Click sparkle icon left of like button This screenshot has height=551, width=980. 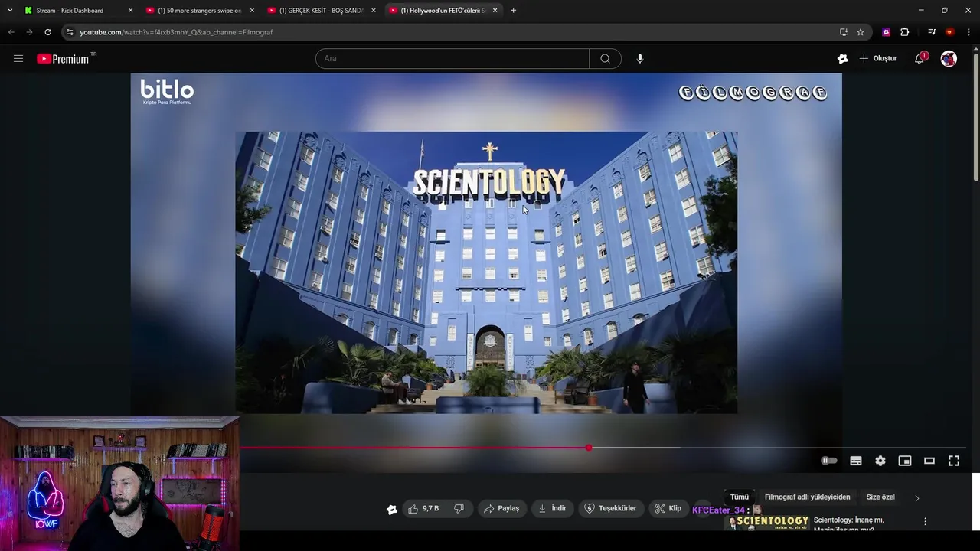pyautogui.click(x=392, y=509)
